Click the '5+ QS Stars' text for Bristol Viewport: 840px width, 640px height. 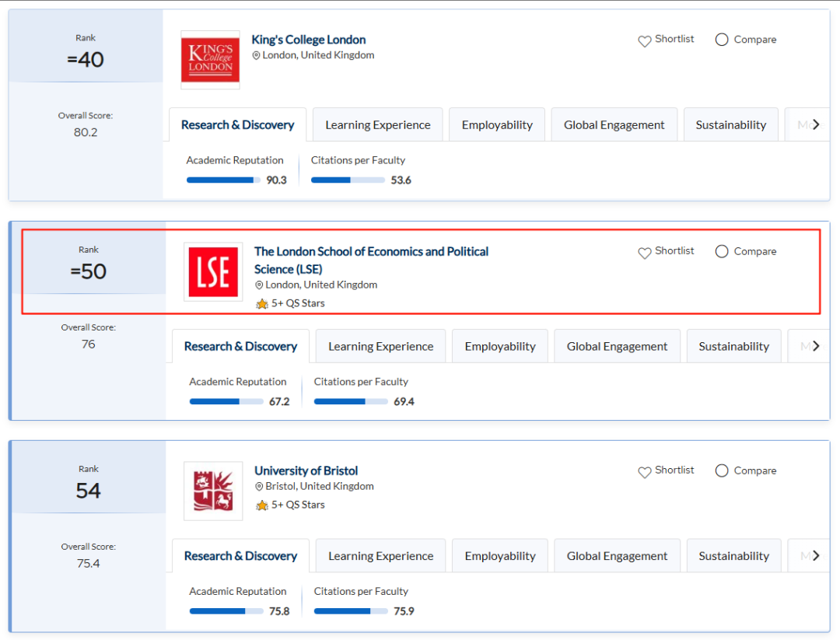[298, 505]
